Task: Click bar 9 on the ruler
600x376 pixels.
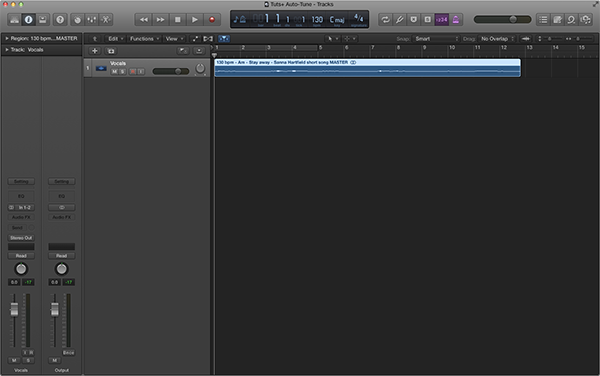Action: (x=424, y=48)
